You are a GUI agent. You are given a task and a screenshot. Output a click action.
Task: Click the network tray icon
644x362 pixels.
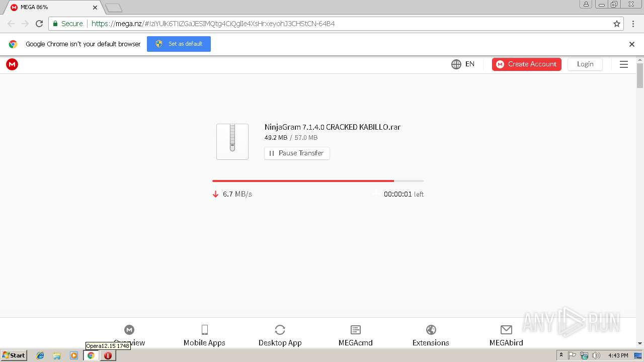tap(584, 355)
